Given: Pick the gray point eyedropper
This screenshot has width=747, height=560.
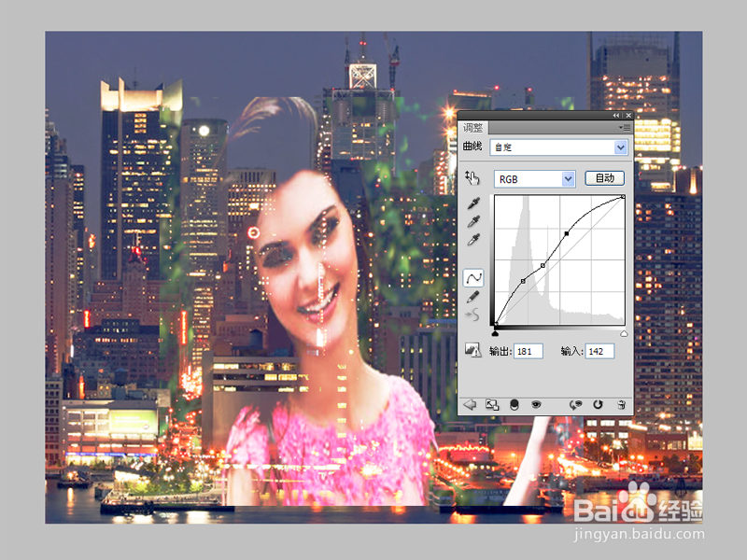Looking at the screenshot, I should click(x=473, y=221).
